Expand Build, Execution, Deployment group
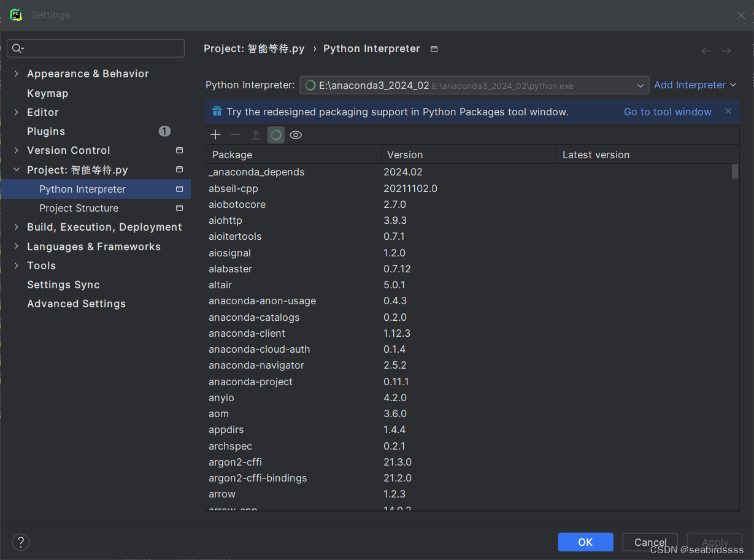 click(16, 227)
